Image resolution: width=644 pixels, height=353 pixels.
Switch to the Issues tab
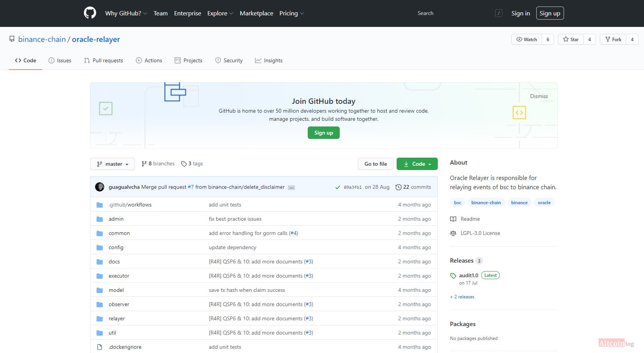60,60
